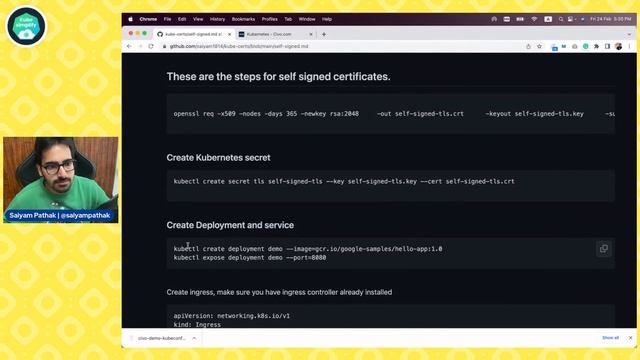Viewport: 640px width, 360px height.
Task: Click the self signed certificates steps heading
Action: click(278, 76)
